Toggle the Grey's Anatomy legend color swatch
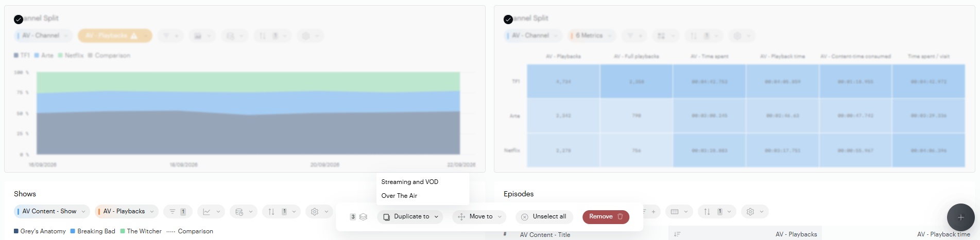Image resolution: width=980 pixels, height=240 pixels. click(x=16, y=231)
